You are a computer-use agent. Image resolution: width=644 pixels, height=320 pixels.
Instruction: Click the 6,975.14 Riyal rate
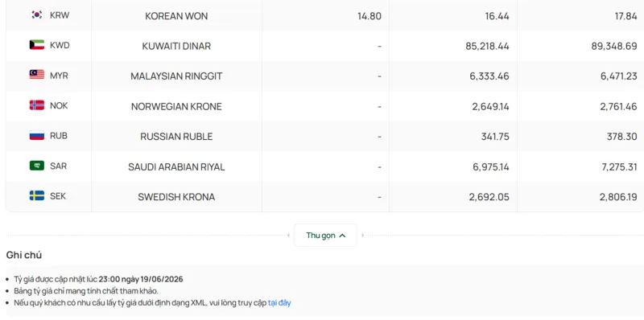[491, 167]
